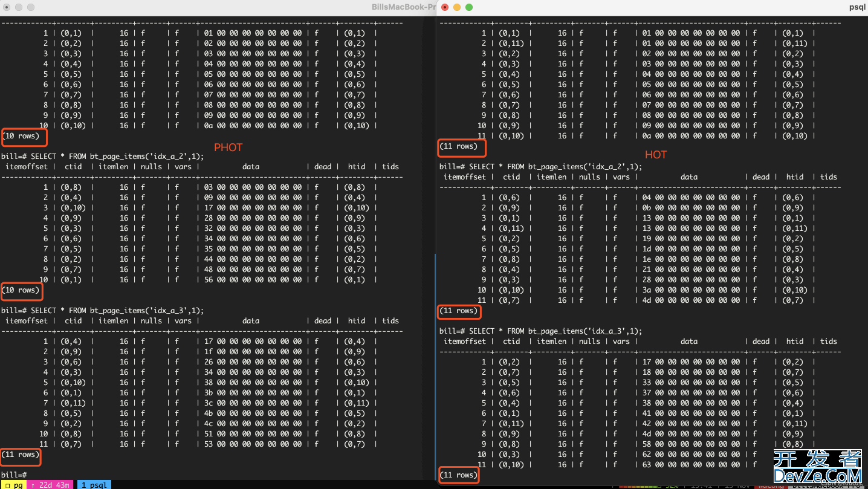This screenshot has width=868, height=489.
Task: Click the data cell starting with '48 00'
Action: 253,270
